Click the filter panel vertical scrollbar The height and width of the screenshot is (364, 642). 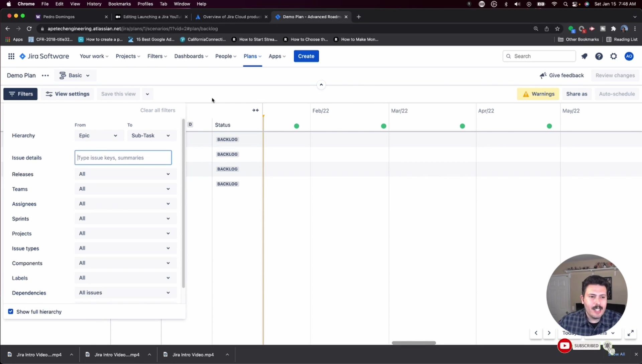coord(183,204)
